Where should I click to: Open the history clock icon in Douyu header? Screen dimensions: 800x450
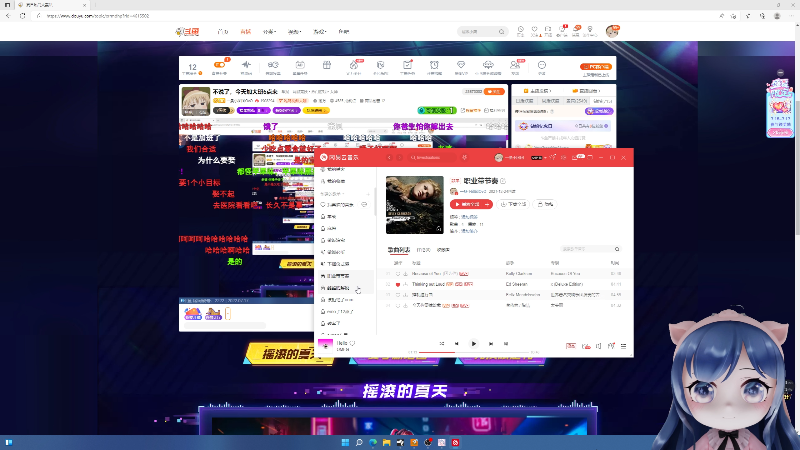pyautogui.click(x=520, y=30)
